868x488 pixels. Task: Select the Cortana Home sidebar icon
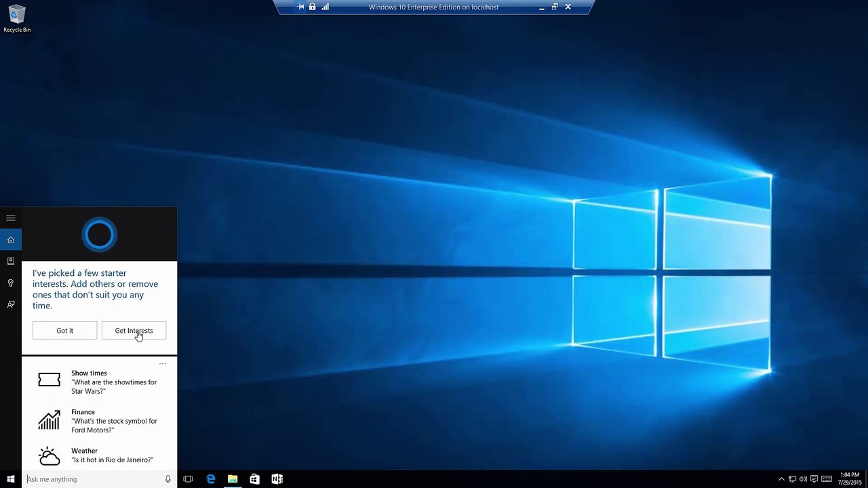[11, 239]
